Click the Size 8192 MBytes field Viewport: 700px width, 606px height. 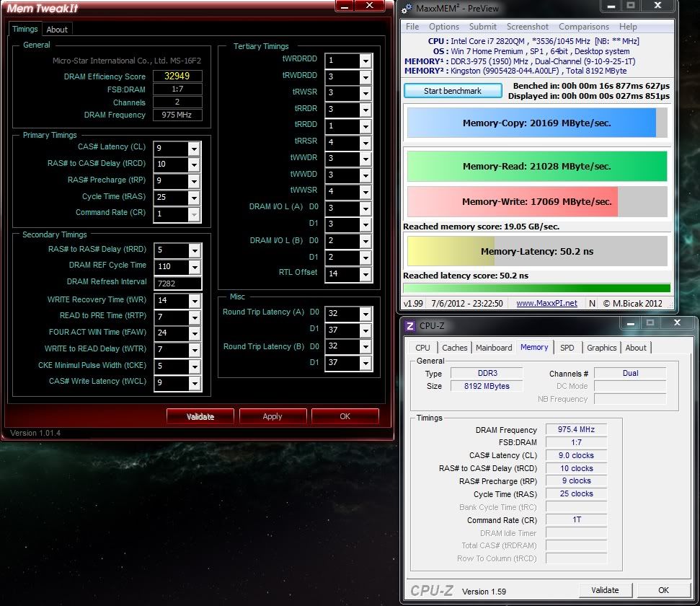pos(487,386)
